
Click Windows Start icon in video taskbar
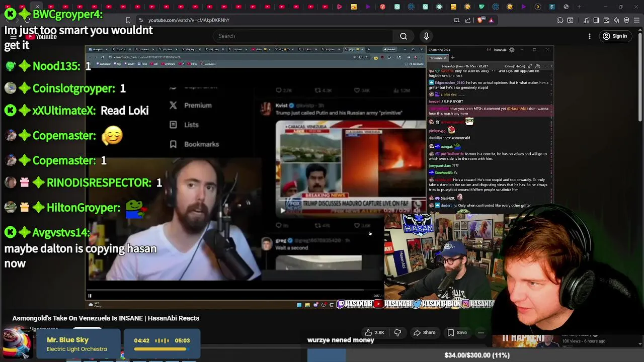tap(299, 305)
